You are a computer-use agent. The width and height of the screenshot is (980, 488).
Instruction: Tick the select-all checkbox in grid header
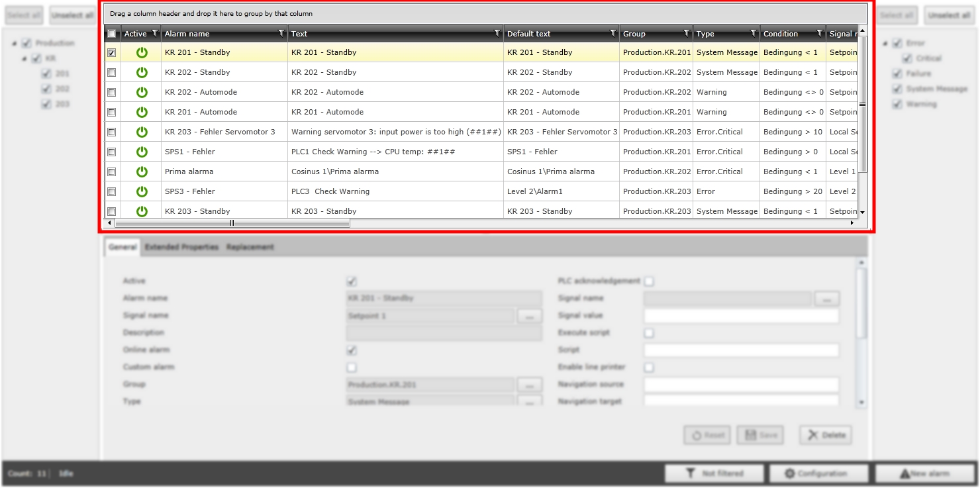coord(111,34)
